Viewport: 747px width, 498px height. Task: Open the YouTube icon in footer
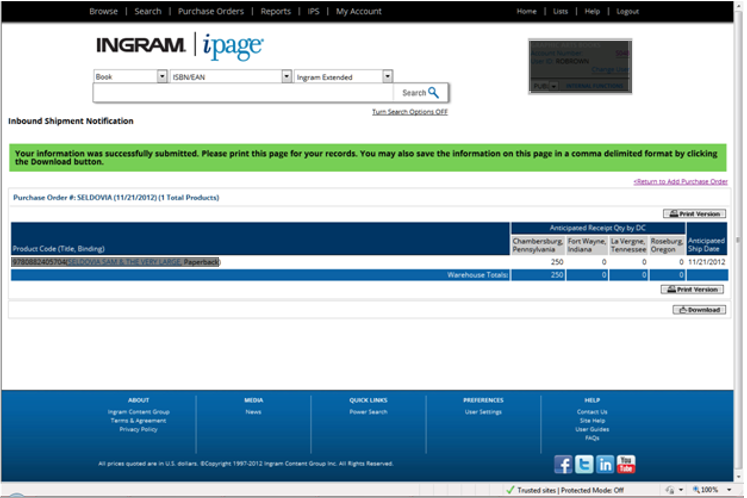pos(626,464)
